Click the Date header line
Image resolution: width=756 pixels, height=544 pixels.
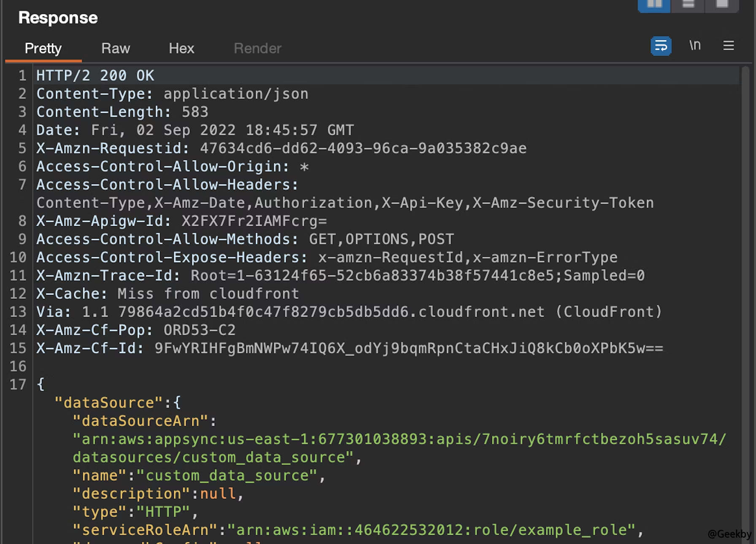(195, 130)
